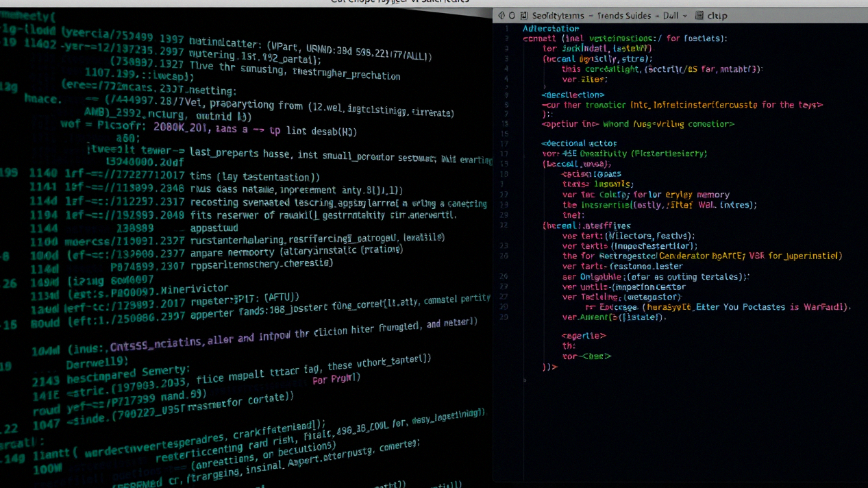
Task: Switch to the clip tab
Action: (717, 15)
